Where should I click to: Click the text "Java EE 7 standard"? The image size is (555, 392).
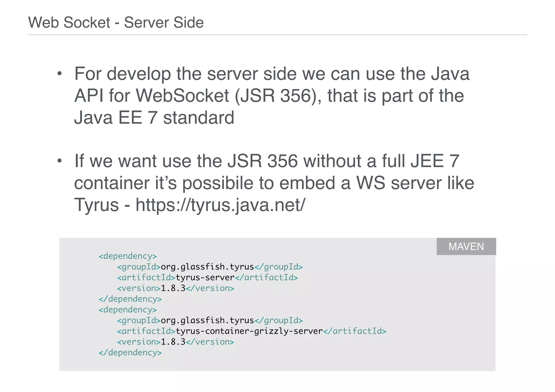154,118
